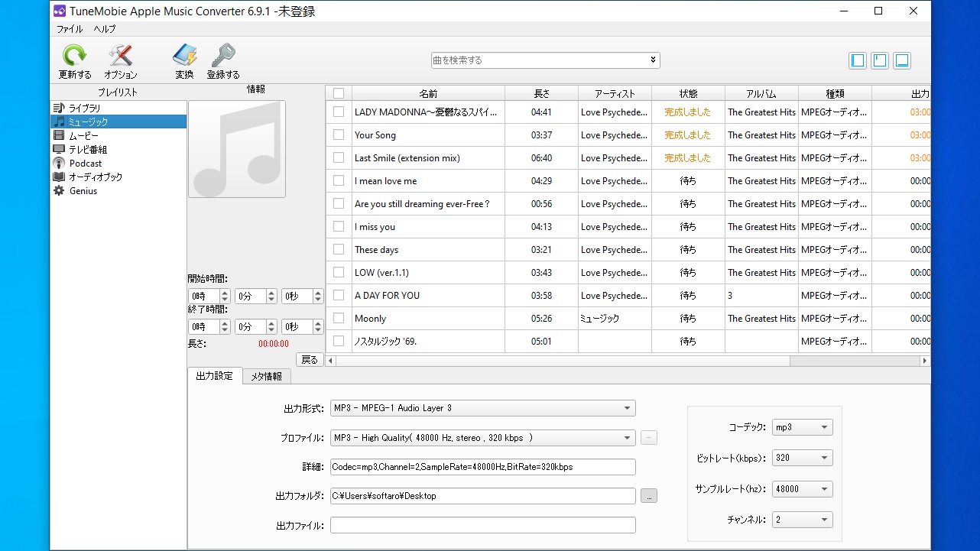
Task: Click the output folder browse (...) button
Action: click(x=648, y=496)
